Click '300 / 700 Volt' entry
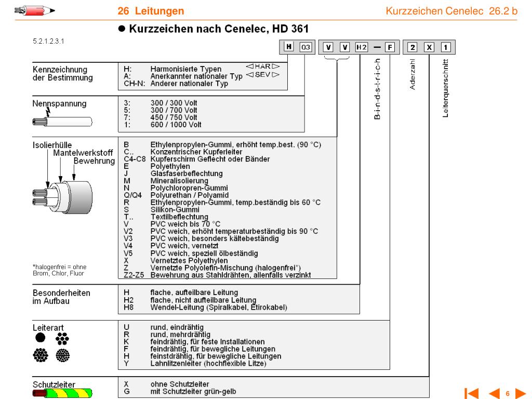Screen dimensions: 532x399 coord(174,110)
